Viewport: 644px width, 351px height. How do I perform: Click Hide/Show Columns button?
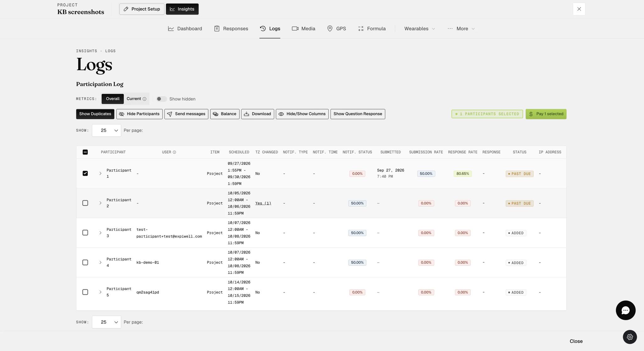tap(302, 114)
